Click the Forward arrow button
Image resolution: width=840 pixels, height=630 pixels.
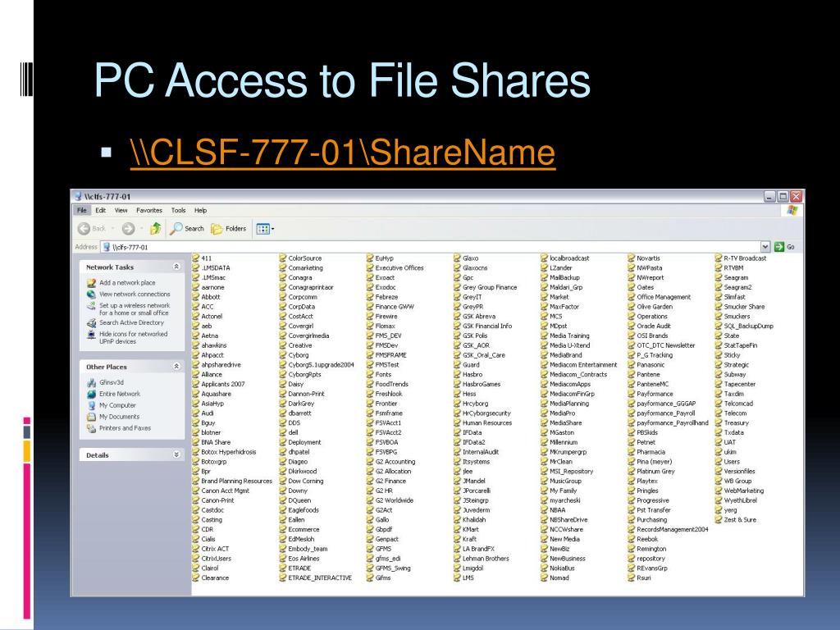click(x=128, y=229)
